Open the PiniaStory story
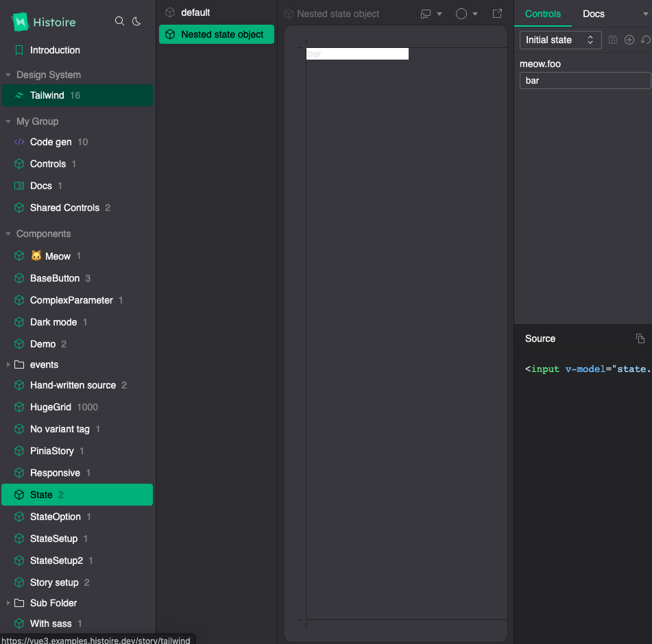Viewport: 652px width, 644px height. point(77,451)
